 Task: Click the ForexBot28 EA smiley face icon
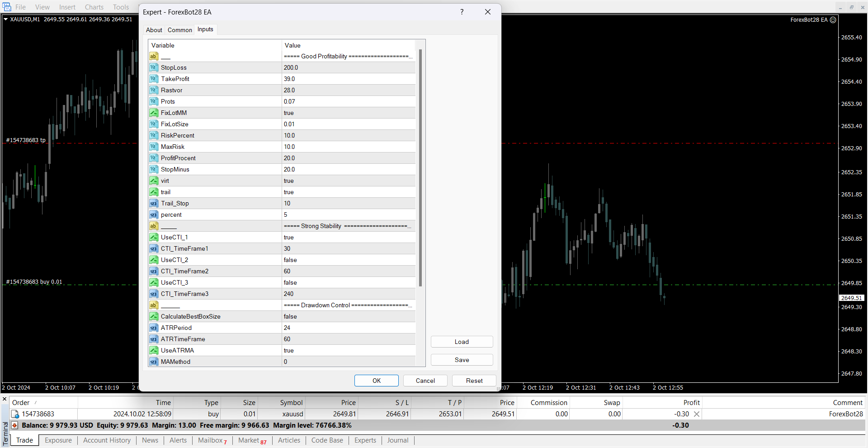coord(833,20)
